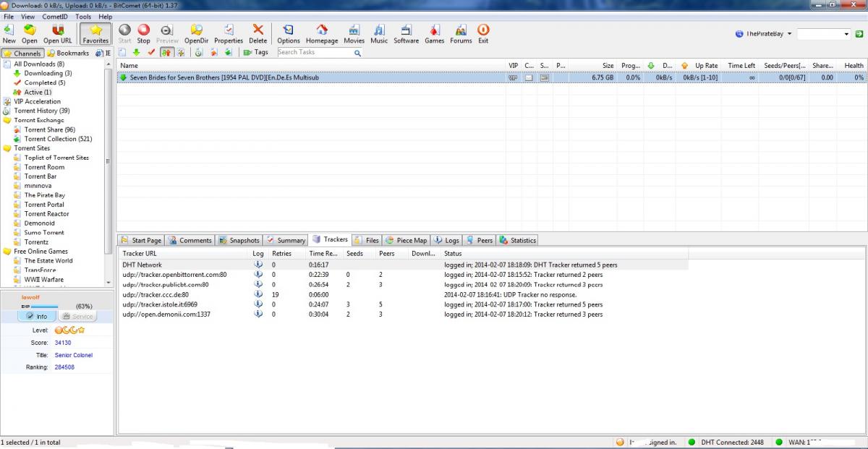Open a new torrent with the New icon
This screenshot has height=449, width=868.
[9, 33]
